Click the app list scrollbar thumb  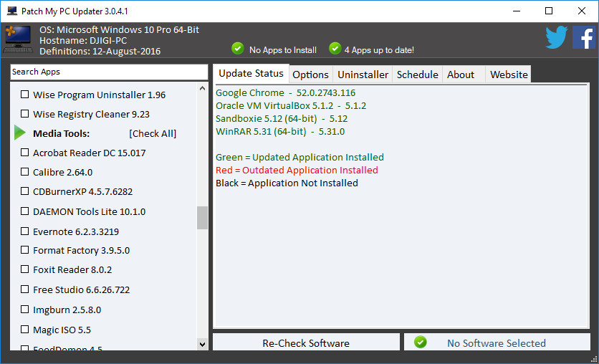(203, 218)
